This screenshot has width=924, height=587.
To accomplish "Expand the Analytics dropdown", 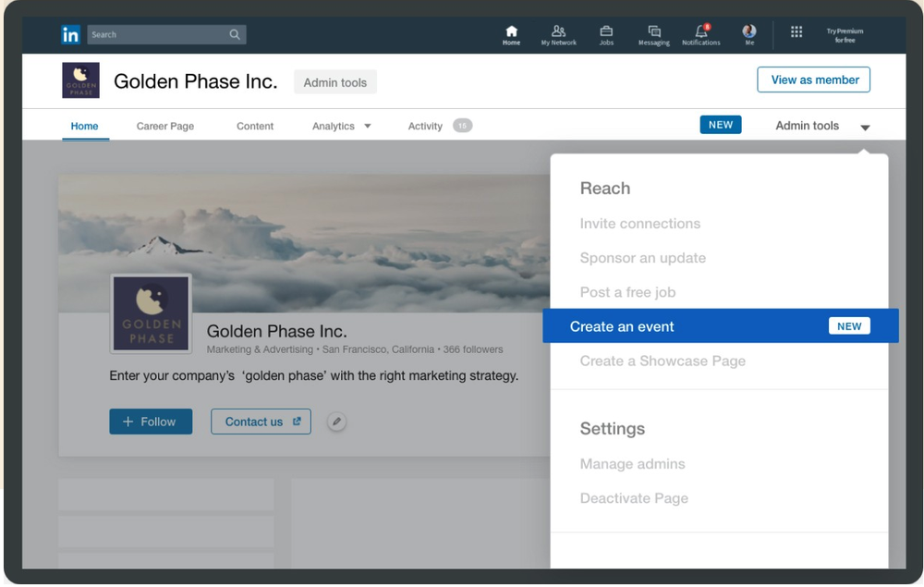I will click(x=341, y=126).
